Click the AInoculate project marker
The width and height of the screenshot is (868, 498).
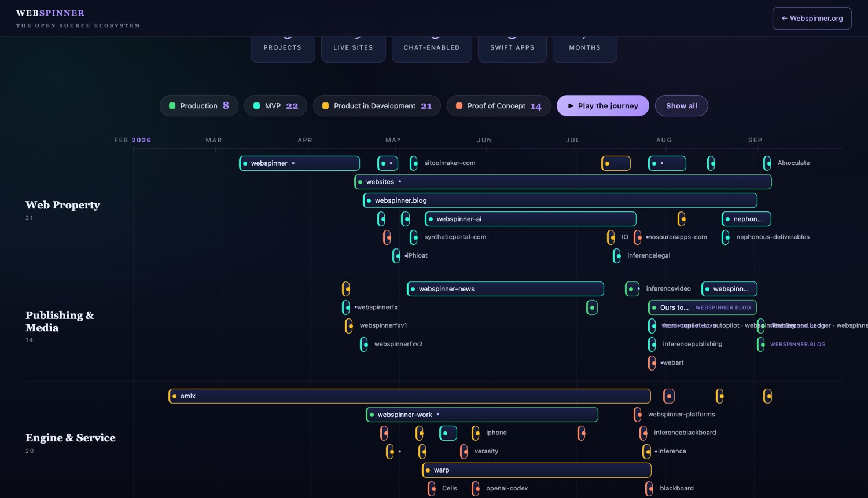click(x=767, y=163)
